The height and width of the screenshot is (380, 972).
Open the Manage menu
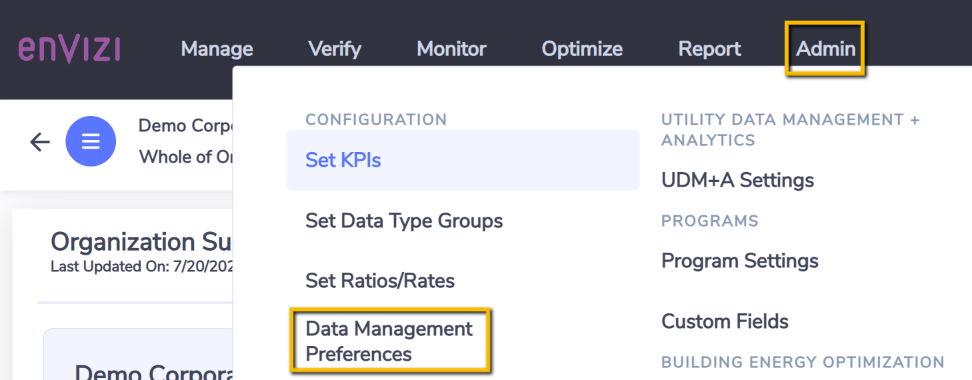[x=217, y=49]
